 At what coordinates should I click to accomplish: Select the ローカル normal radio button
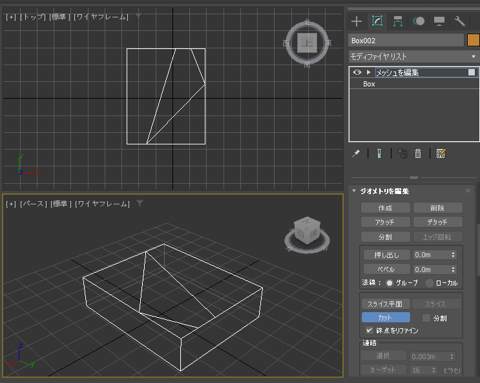430,283
